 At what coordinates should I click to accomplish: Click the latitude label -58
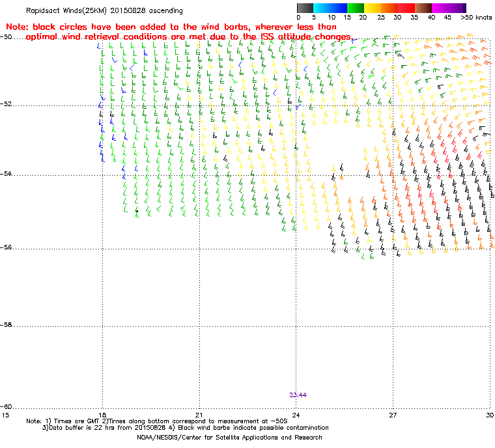[6, 324]
